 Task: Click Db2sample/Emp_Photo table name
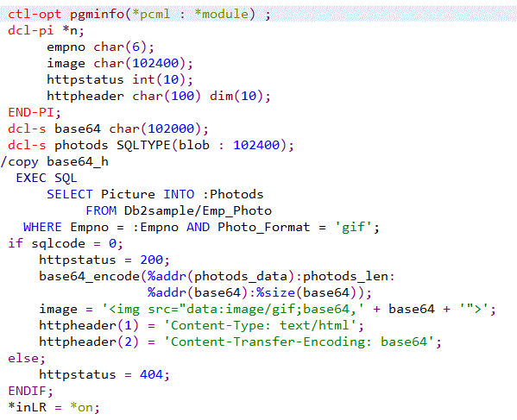click(198, 210)
